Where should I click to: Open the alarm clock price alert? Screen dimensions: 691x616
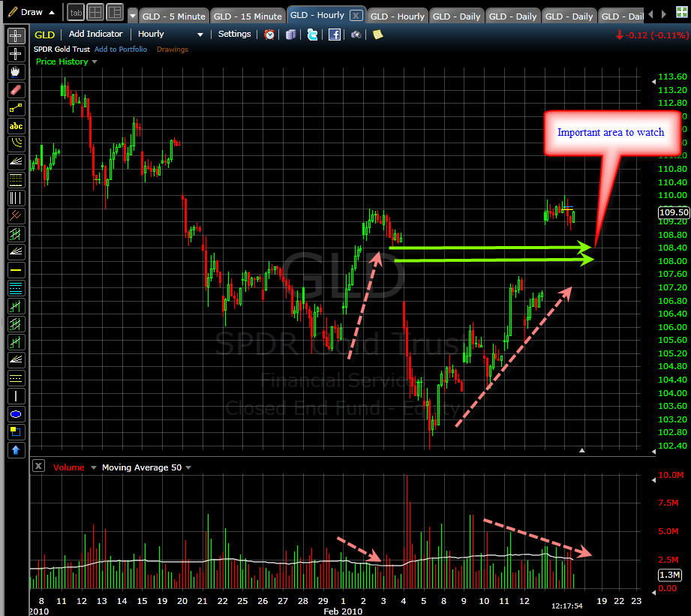[x=269, y=35]
